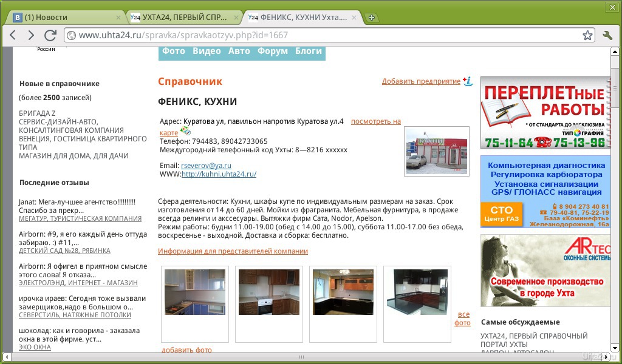The width and height of the screenshot is (622, 364).
Task: Close the Новости tab
Action: click(x=118, y=18)
